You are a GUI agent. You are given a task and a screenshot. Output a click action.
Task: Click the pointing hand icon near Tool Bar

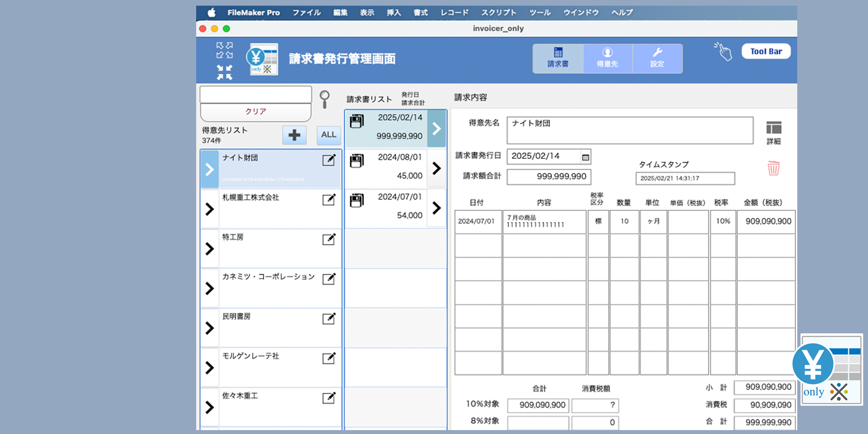pos(723,52)
